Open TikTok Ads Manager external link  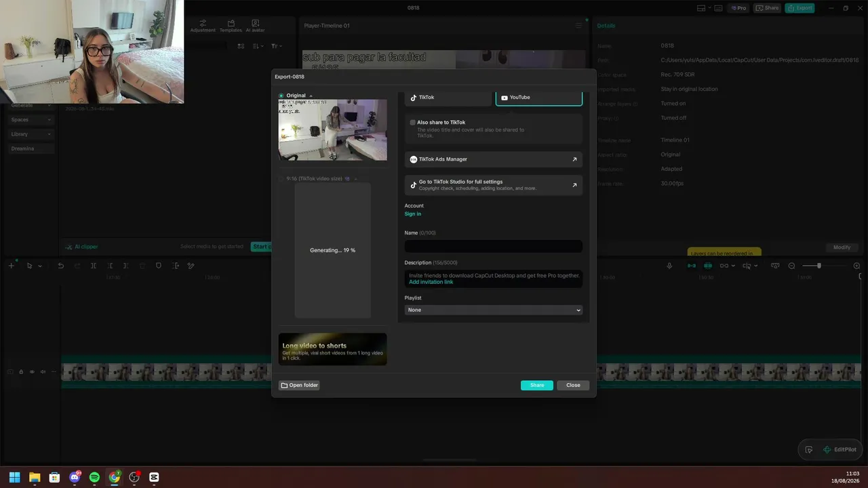pyautogui.click(x=494, y=159)
